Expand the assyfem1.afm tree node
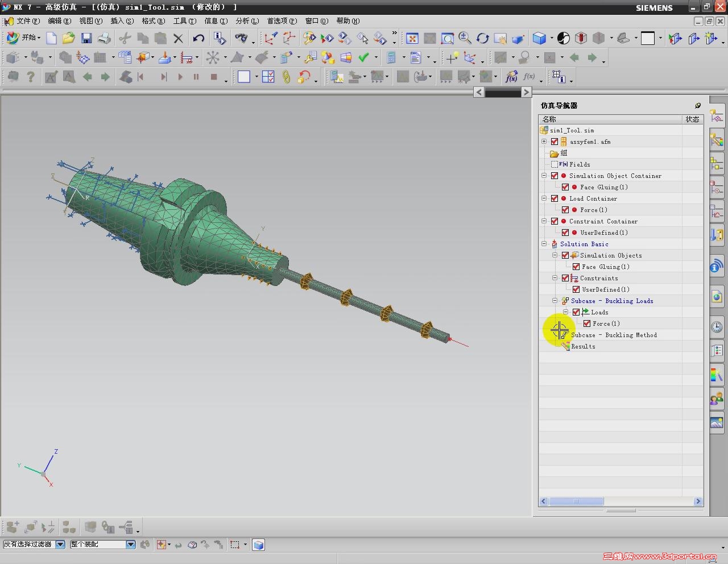 pyautogui.click(x=544, y=142)
